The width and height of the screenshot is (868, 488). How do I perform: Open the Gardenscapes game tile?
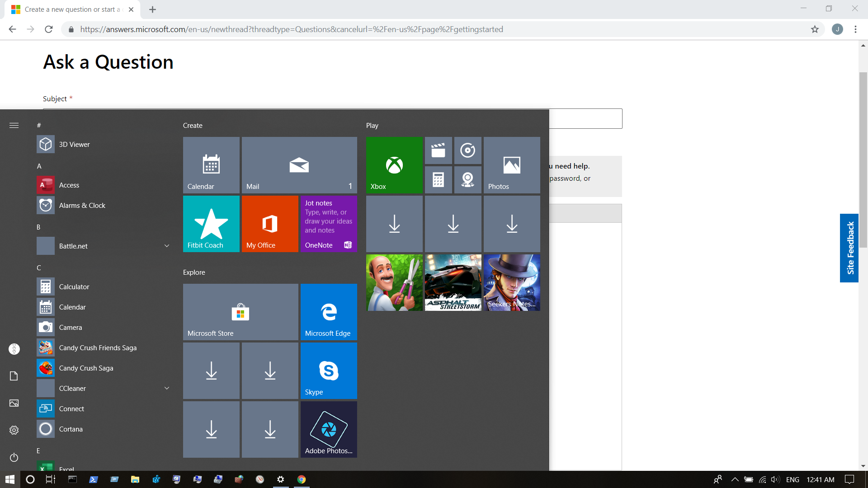tap(394, 283)
